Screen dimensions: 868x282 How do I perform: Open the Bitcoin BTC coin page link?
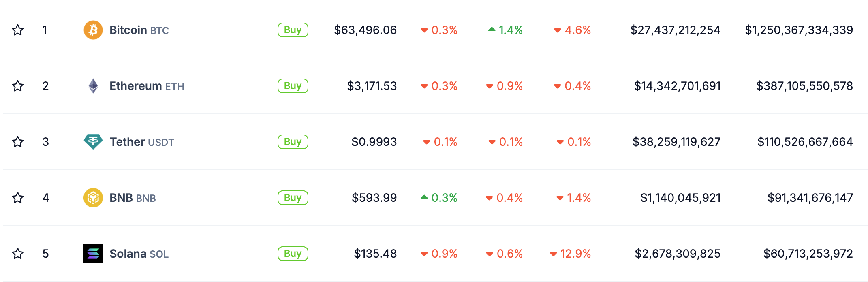139,30
